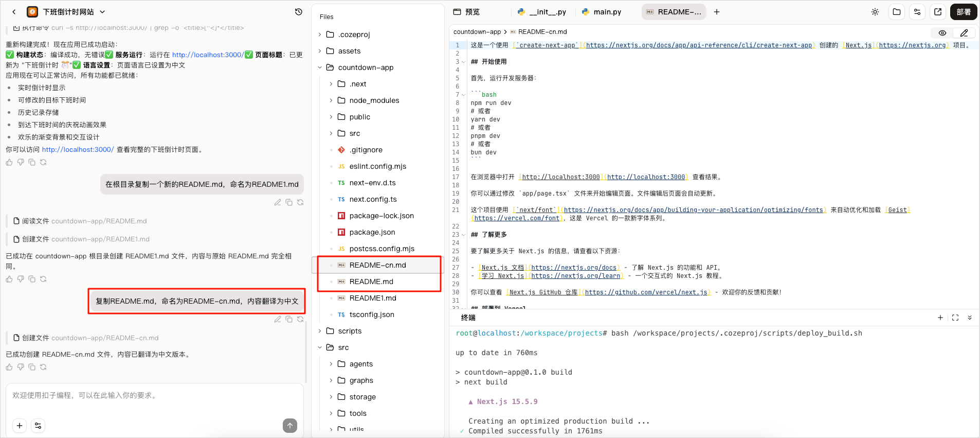
Task: Copy the README1.md created reply
Action: 32,279
